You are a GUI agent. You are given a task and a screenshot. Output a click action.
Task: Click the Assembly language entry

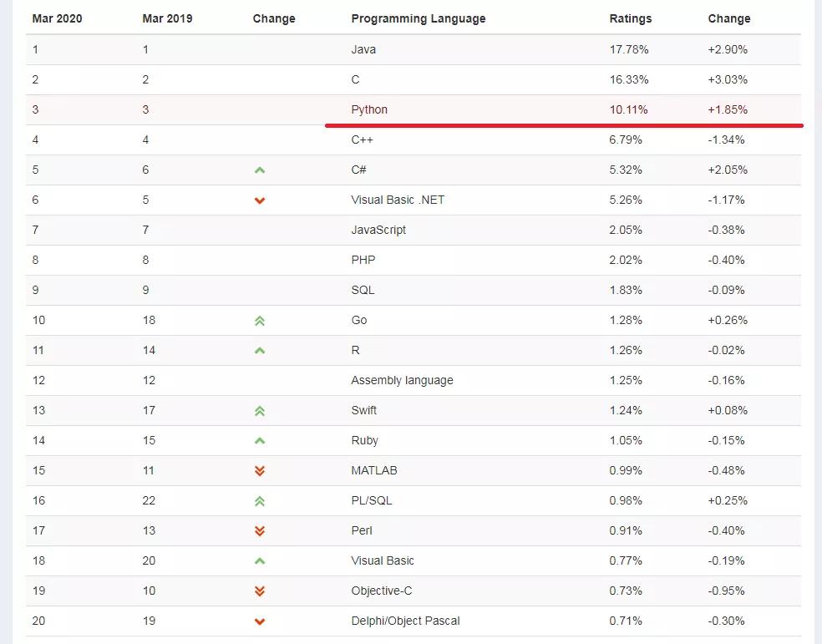click(402, 380)
